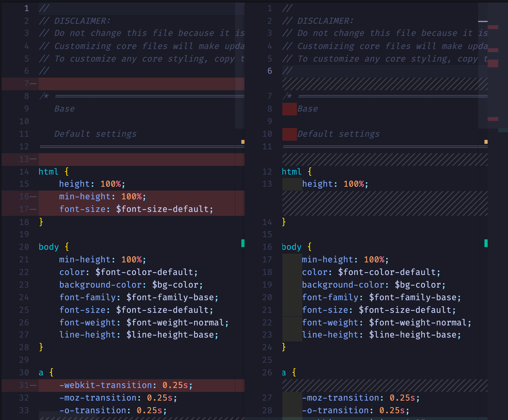Click the largest red mark in overview ruler
The image size is (508, 420).
(493, 64)
